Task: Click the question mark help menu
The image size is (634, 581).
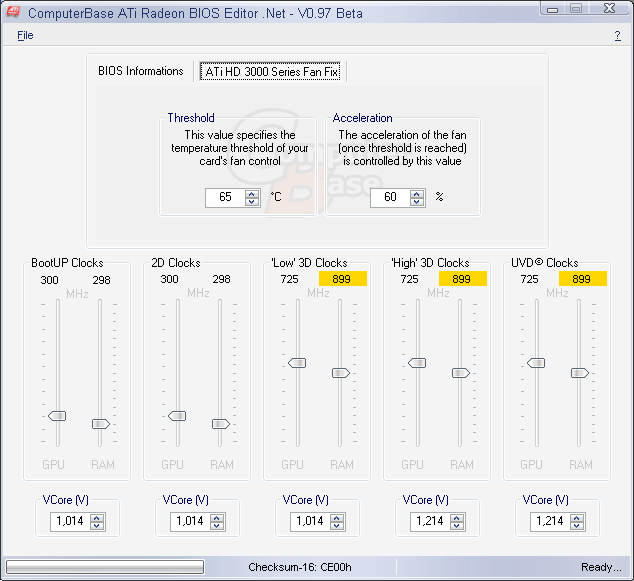Action: pos(617,36)
